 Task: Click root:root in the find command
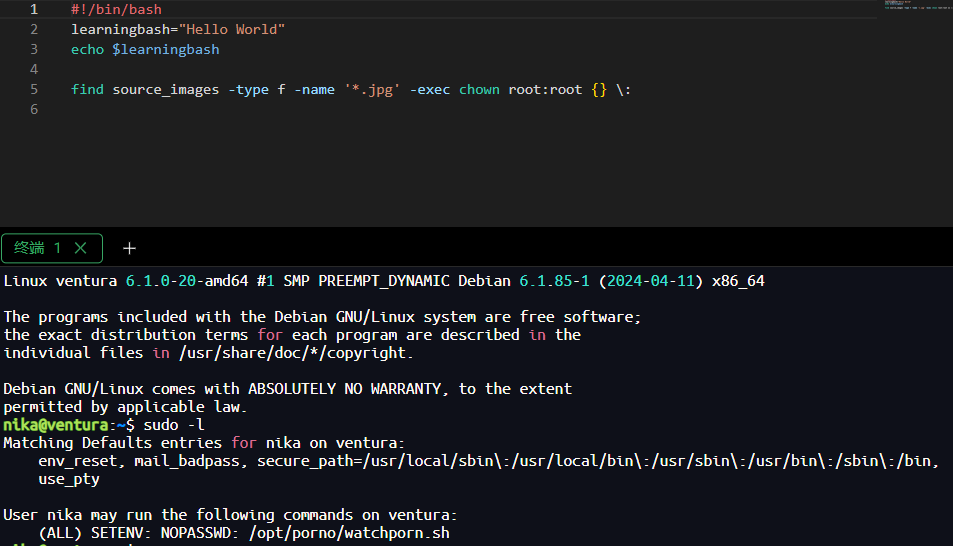click(x=545, y=89)
